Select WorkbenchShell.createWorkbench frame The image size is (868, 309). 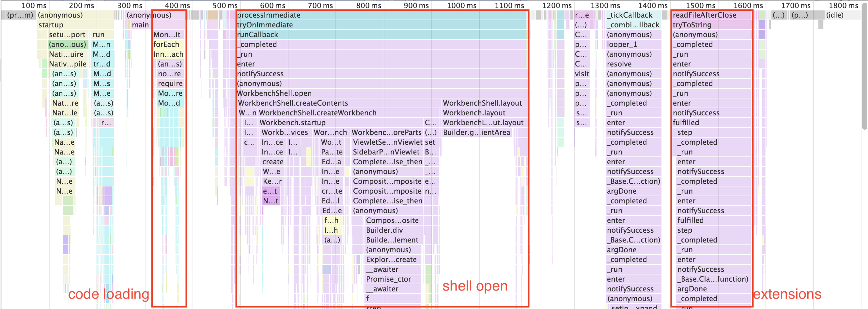click(349, 113)
